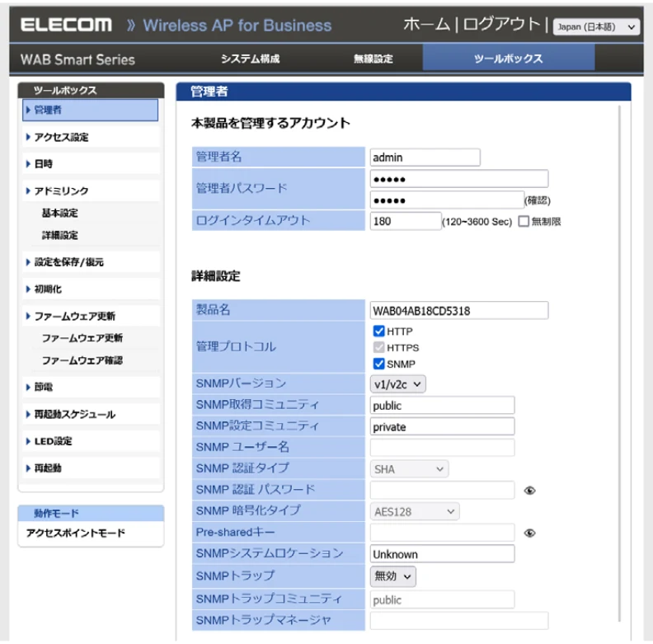The image size is (653, 644).
Task: Click the SNMPトラップコミュニティ field
Action: 442,599
